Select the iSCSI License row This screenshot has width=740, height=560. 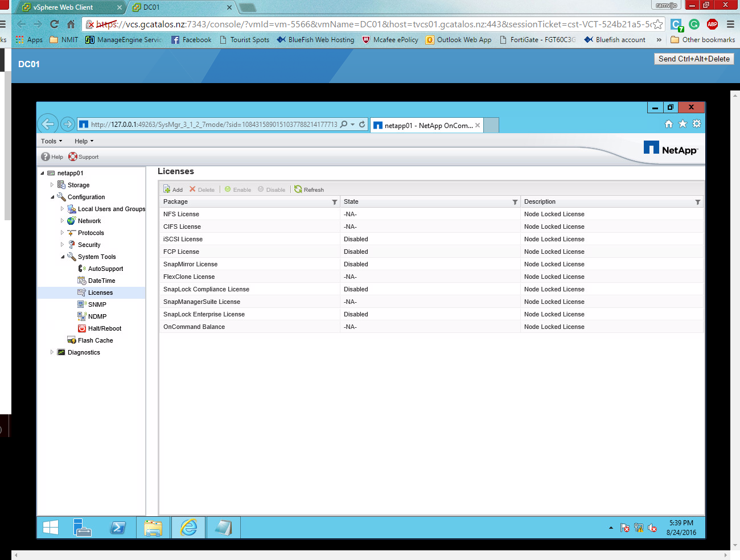[431, 239]
